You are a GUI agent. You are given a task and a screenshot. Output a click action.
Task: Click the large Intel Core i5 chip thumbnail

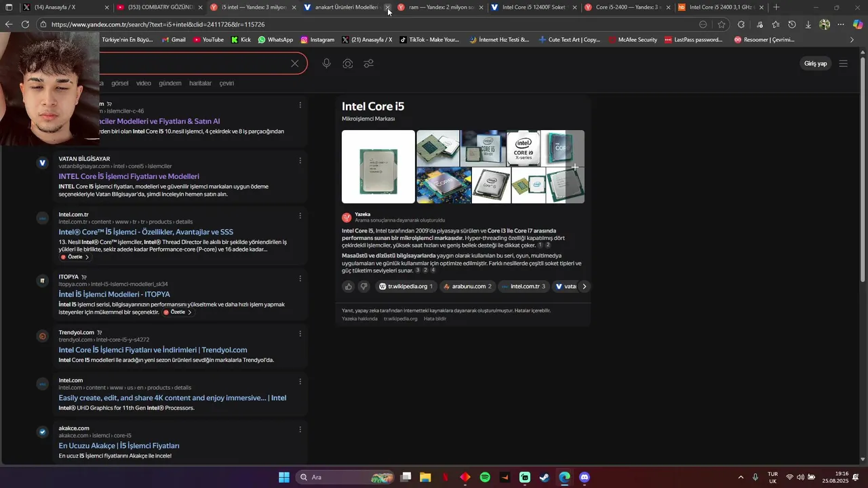tap(378, 167)
